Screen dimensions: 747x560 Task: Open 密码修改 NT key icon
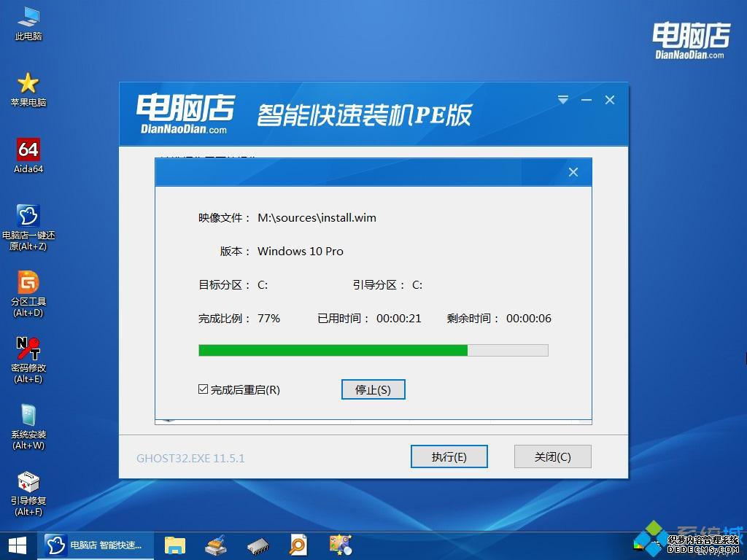tap(28, 360)
